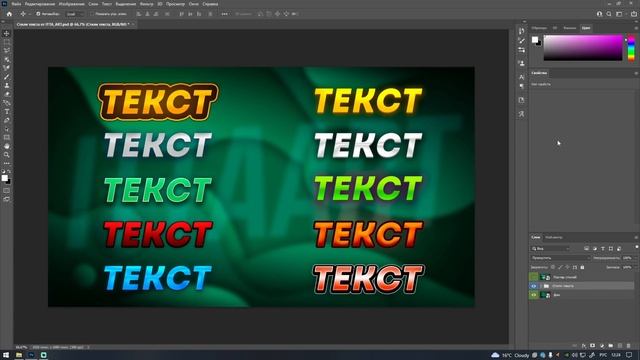The width and height of the screenshot is (640, 360).
Task: Open the search icon at top right
Action: click(609, 14)
